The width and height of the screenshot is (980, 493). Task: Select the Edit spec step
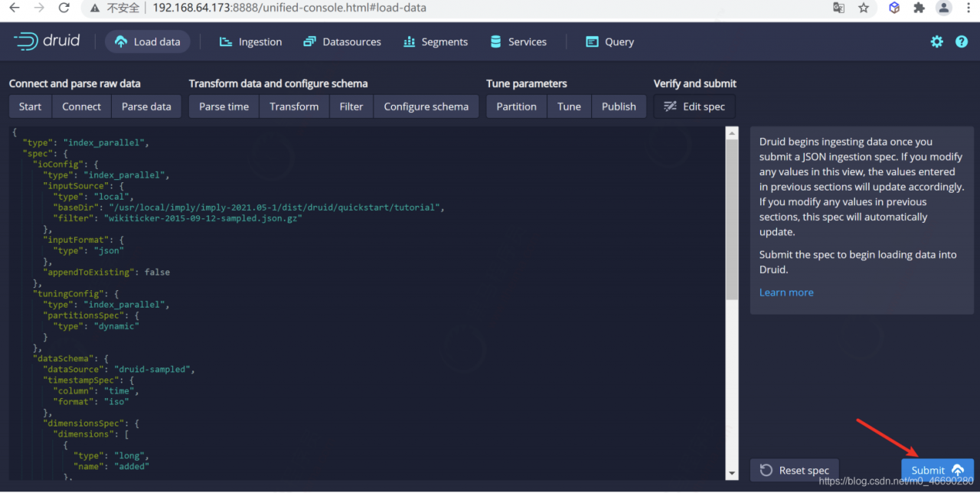point(694,106)
